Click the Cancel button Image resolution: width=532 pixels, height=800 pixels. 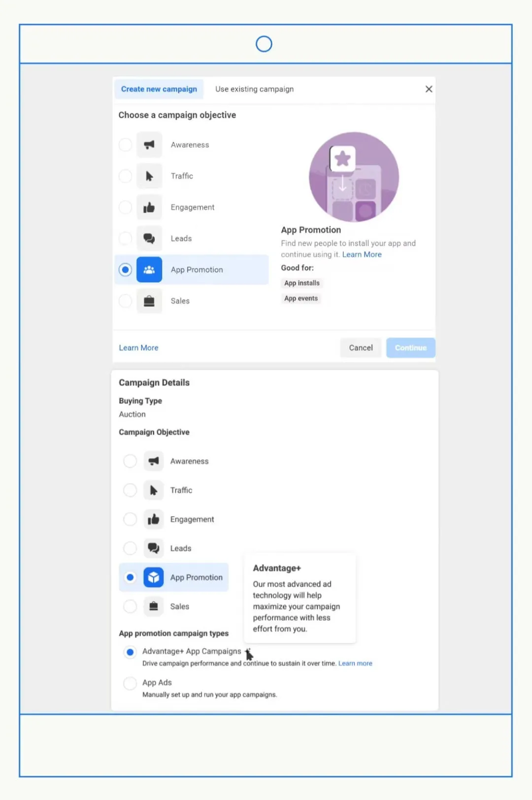pyautogui.click(x=361, y=348)
